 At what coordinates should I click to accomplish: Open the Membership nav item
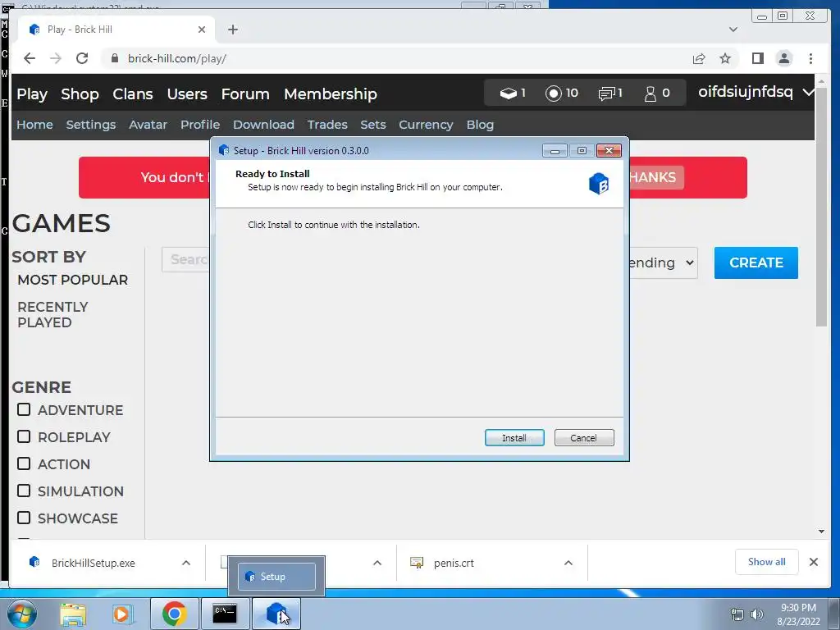331,94
